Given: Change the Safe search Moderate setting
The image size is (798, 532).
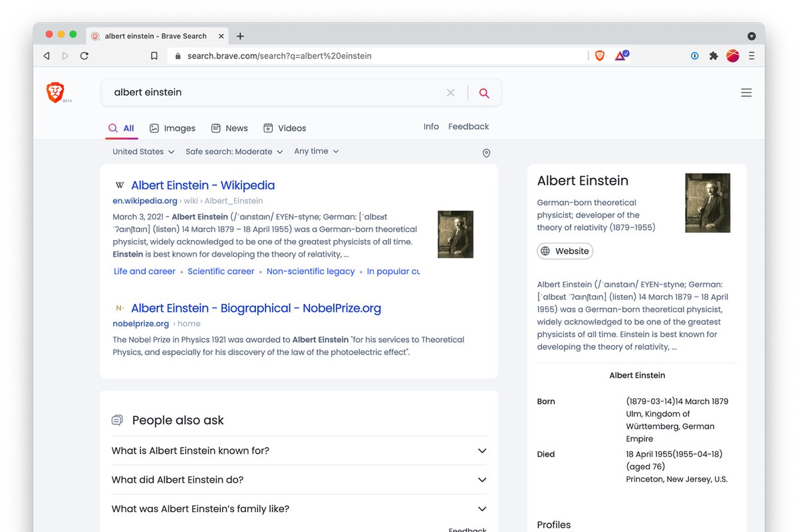Looking at the screenshot, I should (234, 151).
